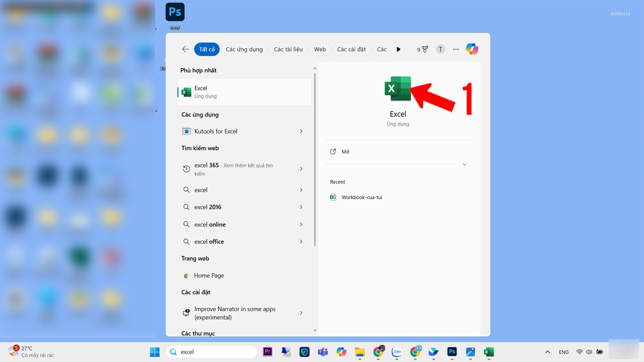Show more filter tabs with arrow

(x=398, y=49)
